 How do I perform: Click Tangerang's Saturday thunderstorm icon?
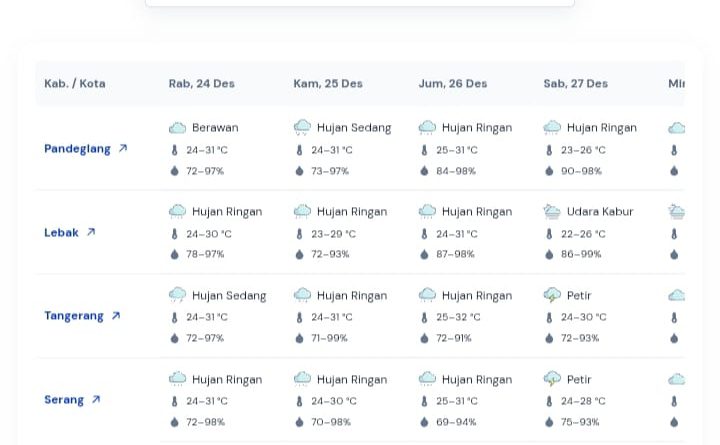pos(552,296)
